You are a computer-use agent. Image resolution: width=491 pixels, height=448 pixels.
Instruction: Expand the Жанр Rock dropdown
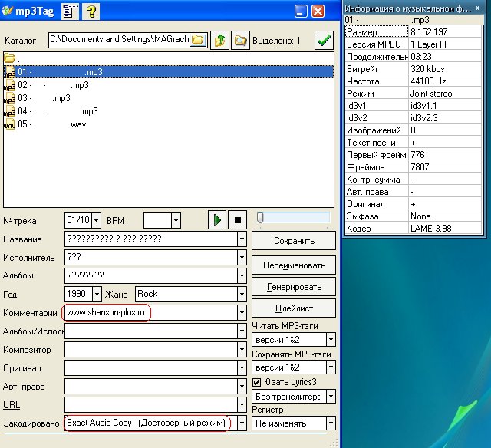pos(242,294)
